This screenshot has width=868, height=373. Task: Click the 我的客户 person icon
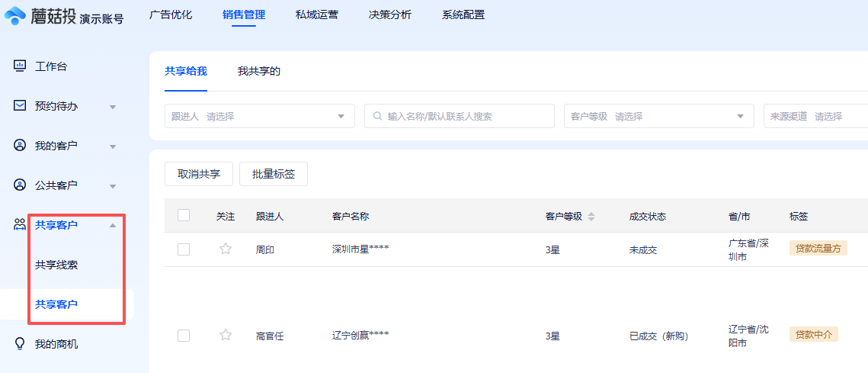point(19,145)
